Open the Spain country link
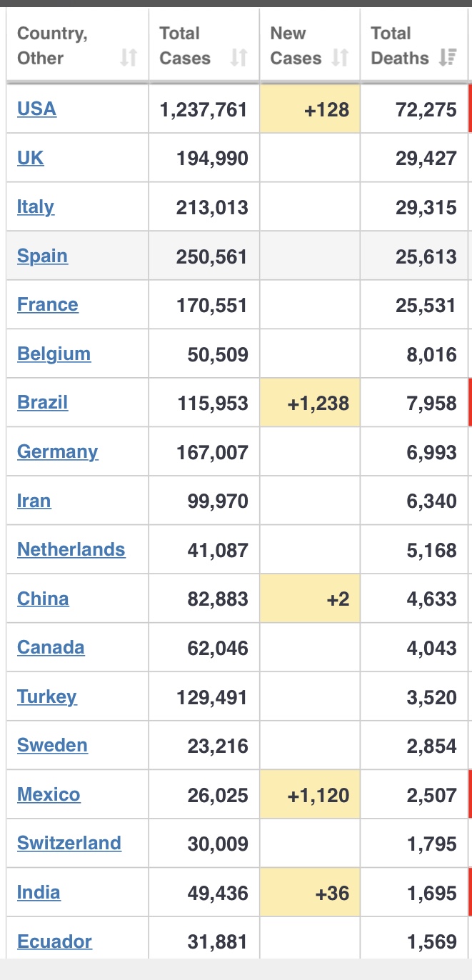472x980 pixels. tap(42, 256)
